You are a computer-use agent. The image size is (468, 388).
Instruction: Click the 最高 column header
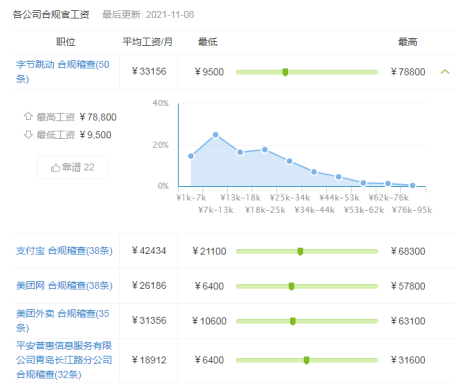click(x=408, y=42)
